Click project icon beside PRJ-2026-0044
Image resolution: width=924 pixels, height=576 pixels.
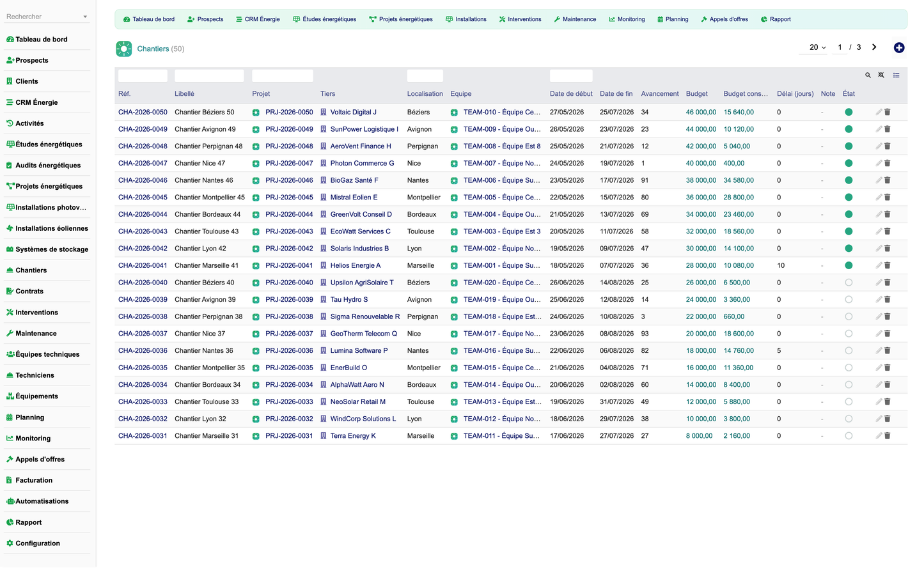point(256,215)
